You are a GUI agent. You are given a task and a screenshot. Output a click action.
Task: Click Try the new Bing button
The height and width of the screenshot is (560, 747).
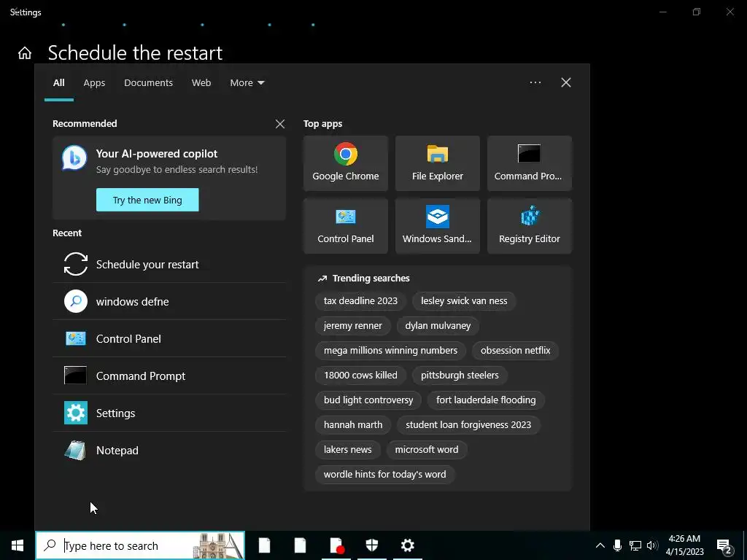(147, 200)
